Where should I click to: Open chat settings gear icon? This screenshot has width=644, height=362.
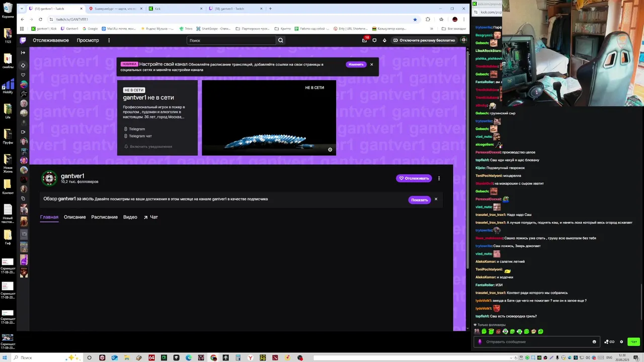click(621, 342)
